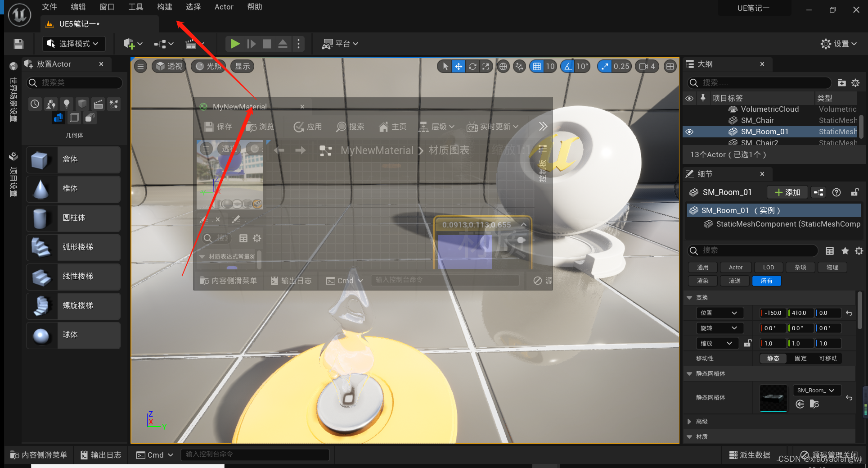
Task: Open the 工具 menu
Action: tap(136, 7)
